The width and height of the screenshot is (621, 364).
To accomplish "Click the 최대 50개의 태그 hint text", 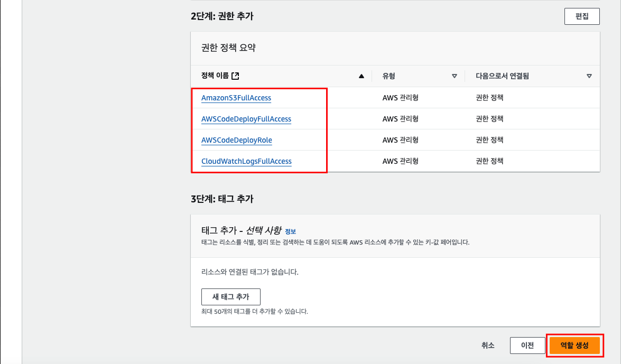I will (x=254, y=312).
